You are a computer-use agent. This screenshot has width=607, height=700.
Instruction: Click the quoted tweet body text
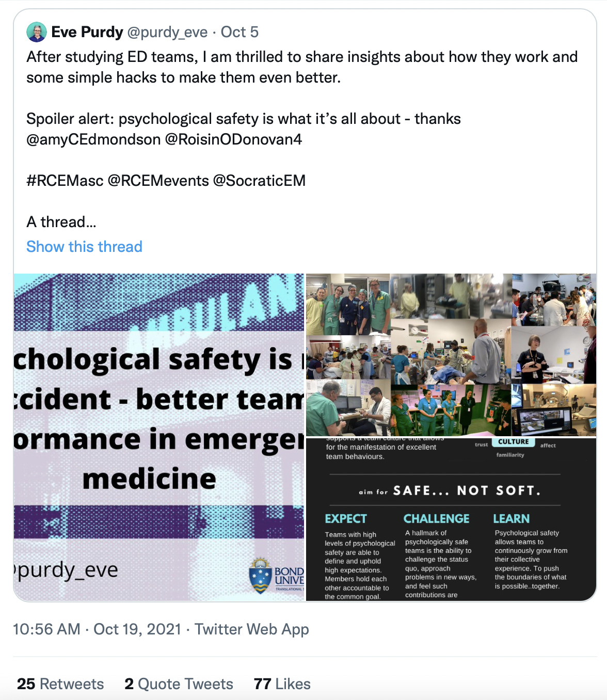(x=302, y=139)
